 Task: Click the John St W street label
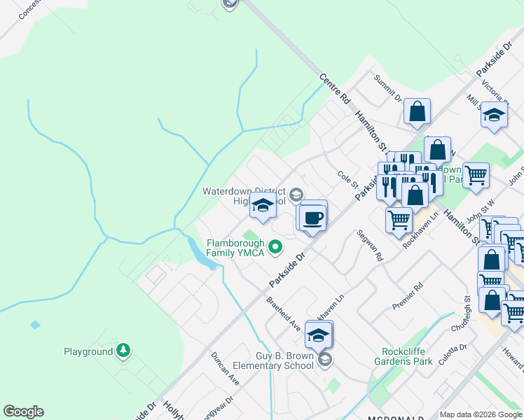(481, 211)
